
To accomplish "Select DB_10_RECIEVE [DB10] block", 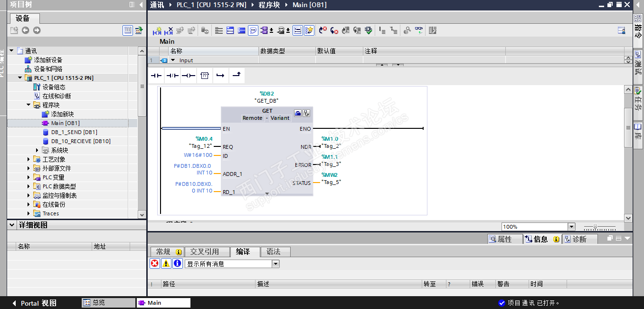I will tap(81, 141).
